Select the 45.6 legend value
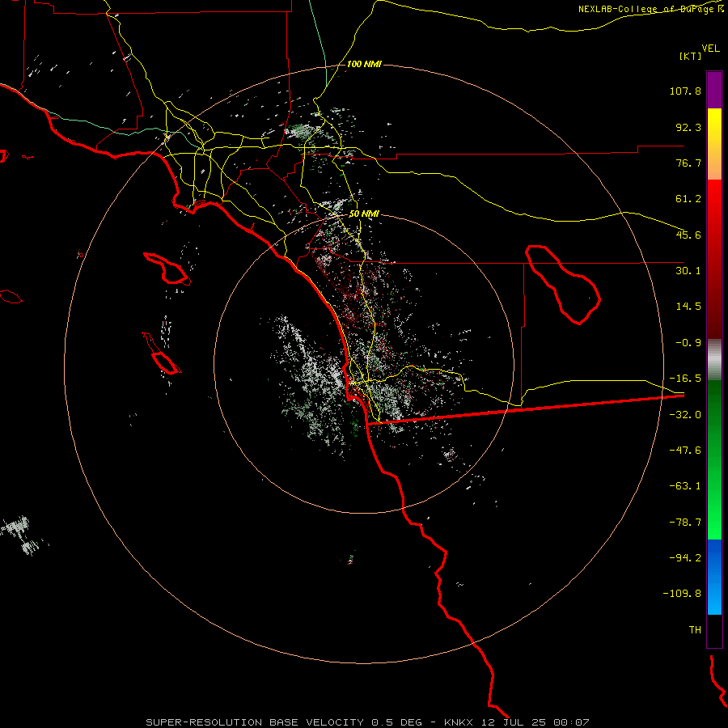 [x=688, y=235]
